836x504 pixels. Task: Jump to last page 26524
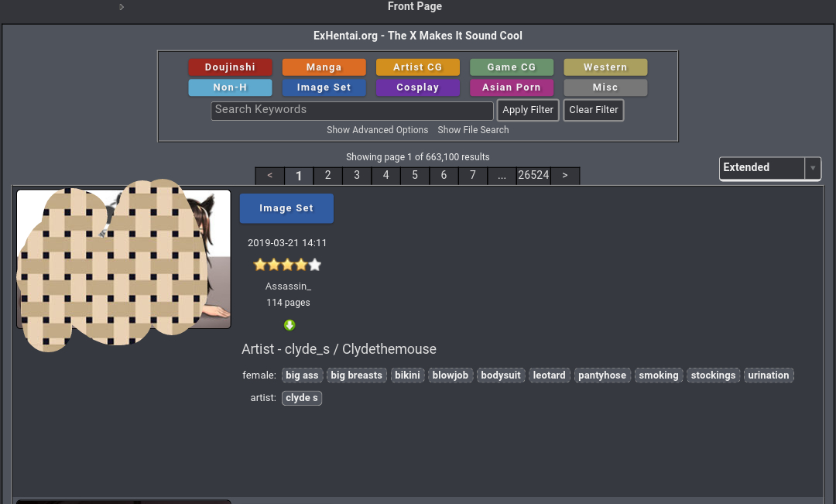click(533, 176)
